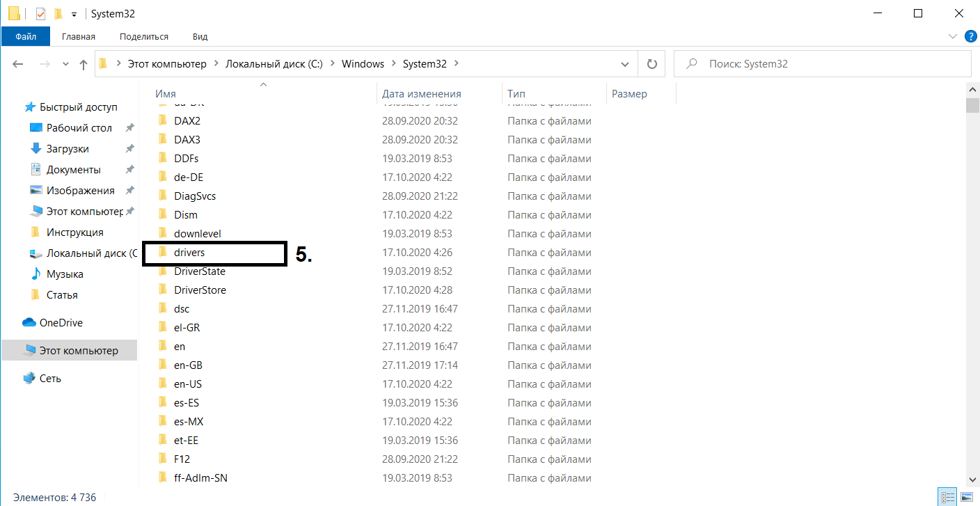Select the DAX3 folder icon
The image size is (980, 506).
point(162,139)
